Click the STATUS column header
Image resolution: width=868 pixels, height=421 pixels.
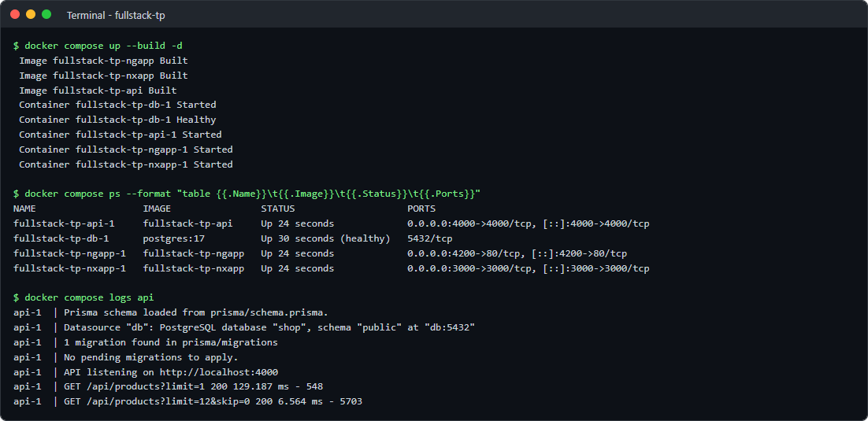(x=278, y=209)
